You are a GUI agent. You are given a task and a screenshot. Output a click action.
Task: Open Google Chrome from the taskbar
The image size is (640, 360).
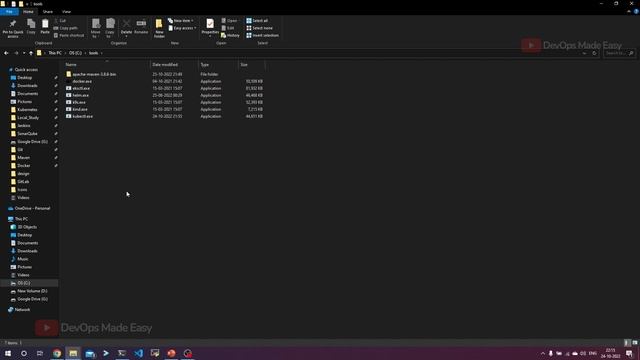(x=57, y=353)
